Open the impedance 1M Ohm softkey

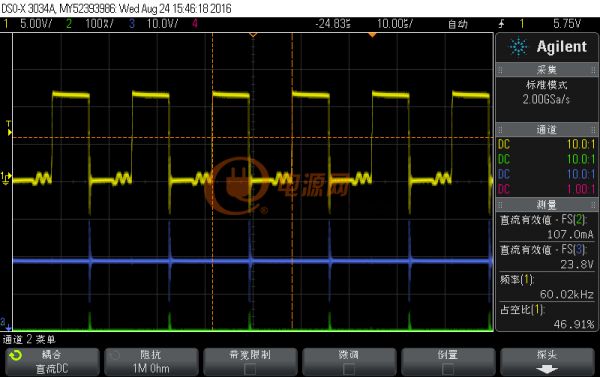pyautogui.click(x=151, y=362)
